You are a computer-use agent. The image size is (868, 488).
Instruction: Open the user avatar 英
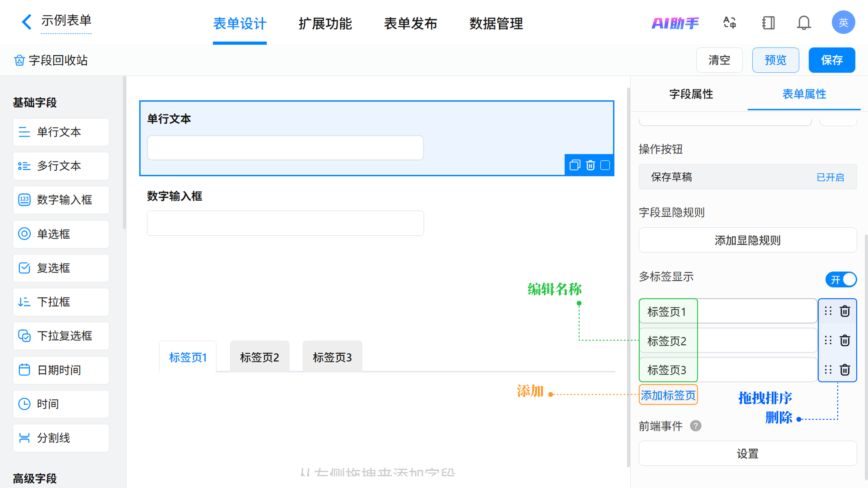[x=843, y=23]
